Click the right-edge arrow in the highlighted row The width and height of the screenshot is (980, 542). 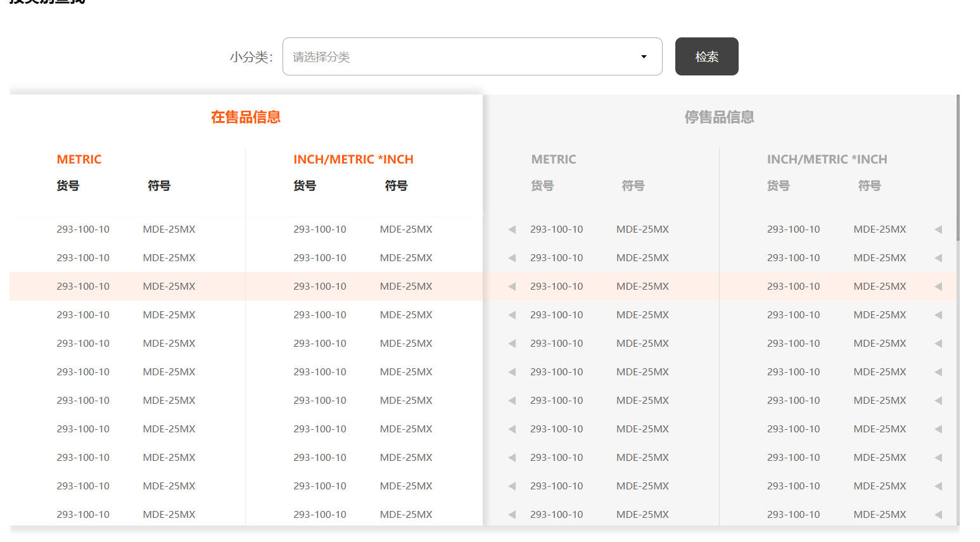[x=938, y=287]
